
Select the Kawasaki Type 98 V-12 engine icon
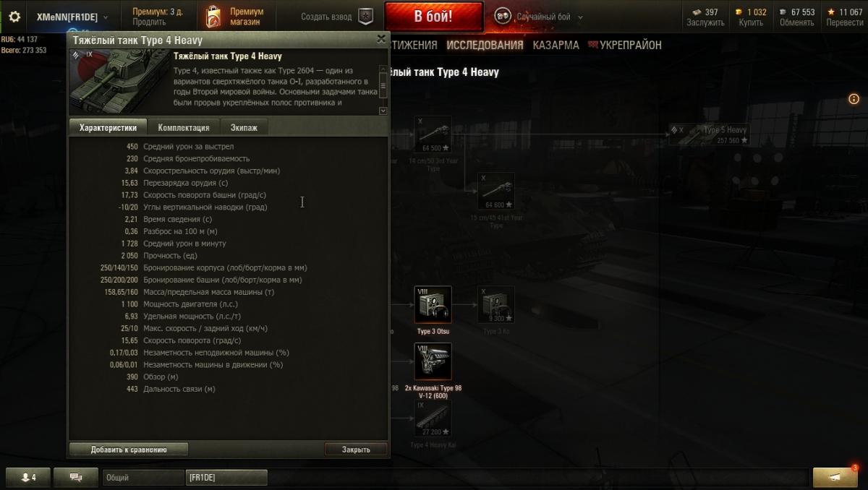click(433, 361)
